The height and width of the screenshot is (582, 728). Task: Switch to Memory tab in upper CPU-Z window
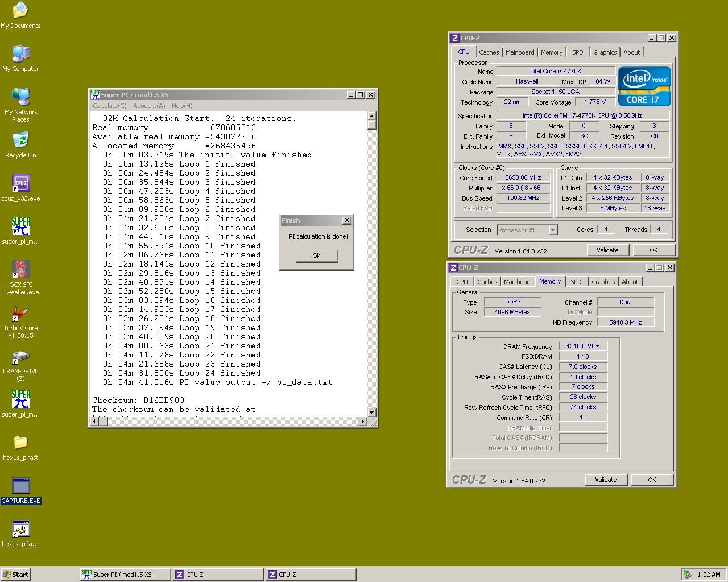[552, 52]
